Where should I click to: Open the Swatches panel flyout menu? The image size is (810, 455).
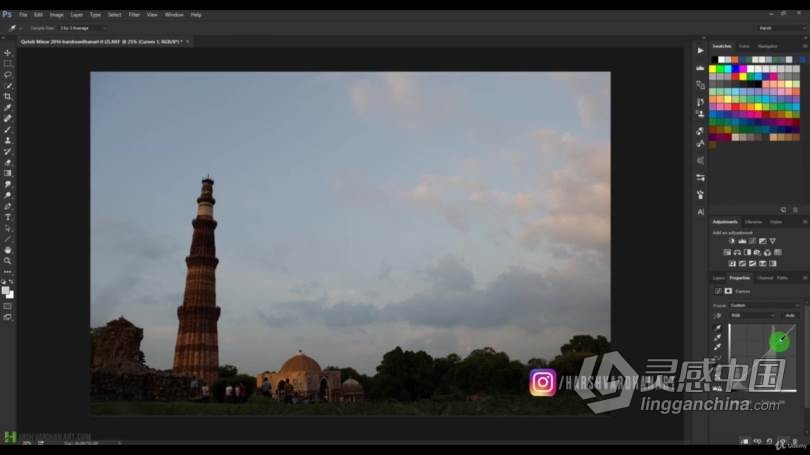[x=805, y=46]
